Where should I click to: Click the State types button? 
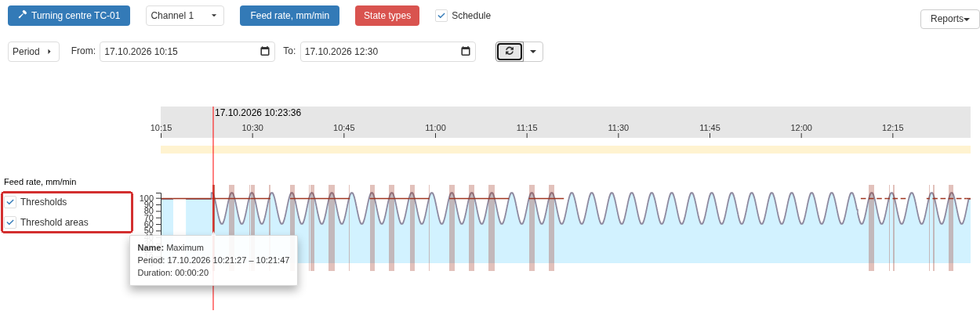click(x=387, y=16)
